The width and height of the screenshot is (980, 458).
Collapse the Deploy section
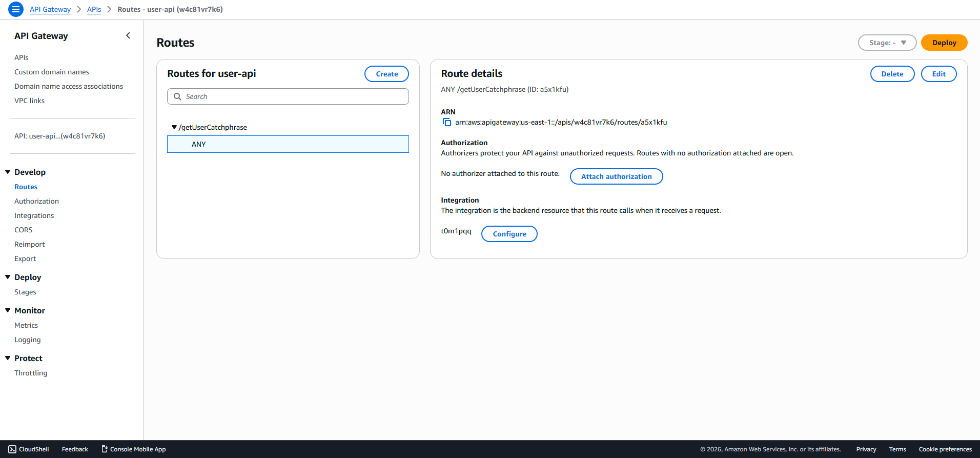tap(8, 277)
